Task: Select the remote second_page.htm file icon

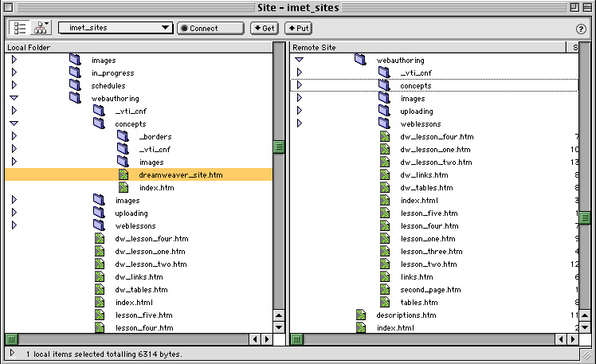Action: [x=385, y=289]
